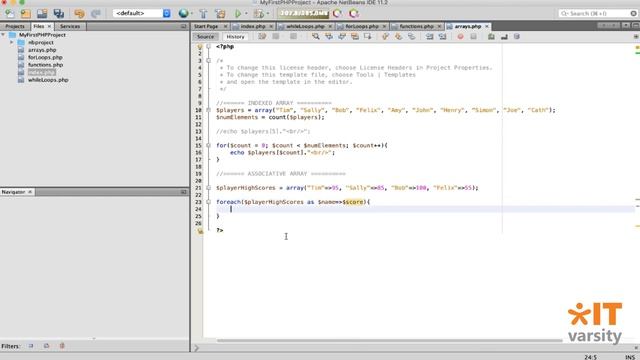The width and height of the screenshot is (640, 360).
Task: Click the Shift Line Left icon
Action: click(429, 37)
